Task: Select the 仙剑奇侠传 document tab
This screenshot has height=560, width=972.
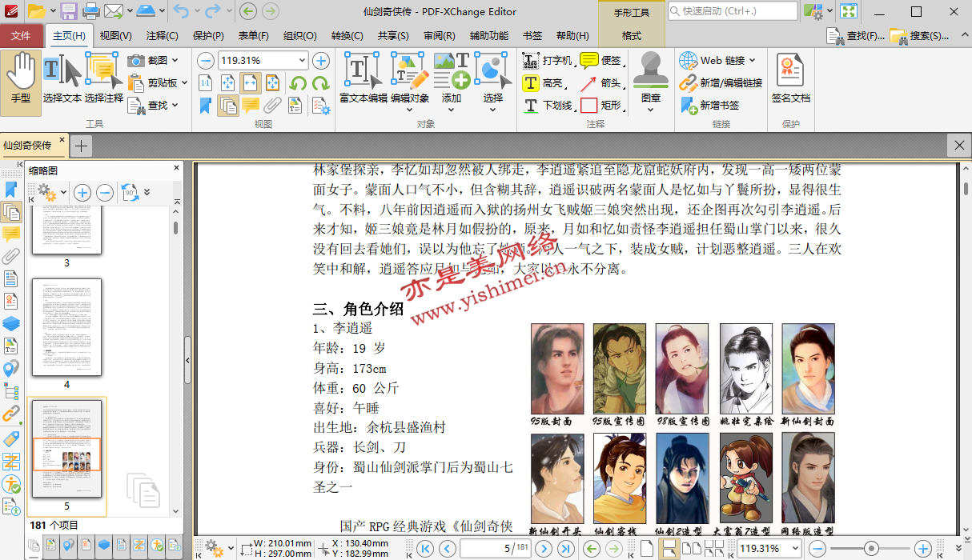Action: point(34,146)
